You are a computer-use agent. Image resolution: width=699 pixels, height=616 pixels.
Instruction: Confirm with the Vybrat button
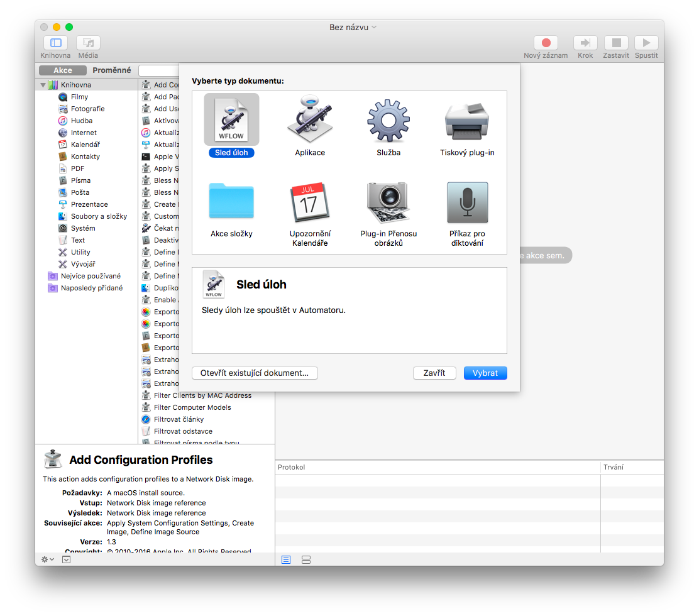click(485, 373)
